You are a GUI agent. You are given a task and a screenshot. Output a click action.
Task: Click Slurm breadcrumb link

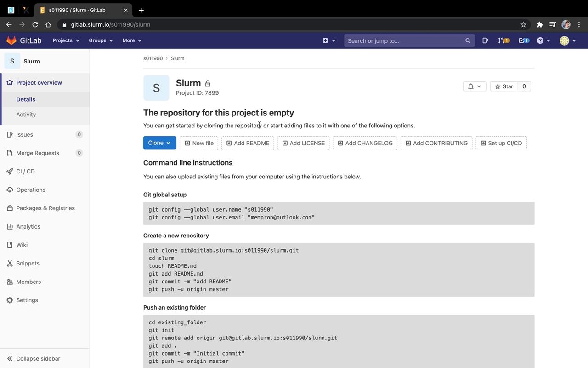coord(177,58)
